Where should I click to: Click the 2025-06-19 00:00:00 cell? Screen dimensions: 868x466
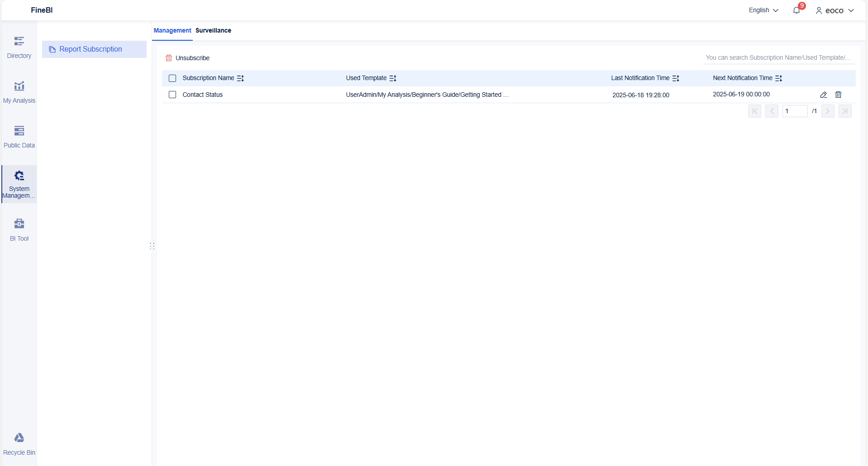pos(741,94)
